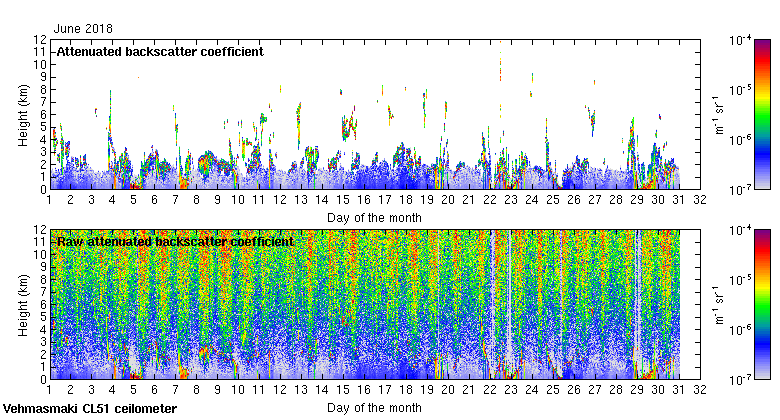Click the bottom colorbar 10^-4 label

point(740,230)
